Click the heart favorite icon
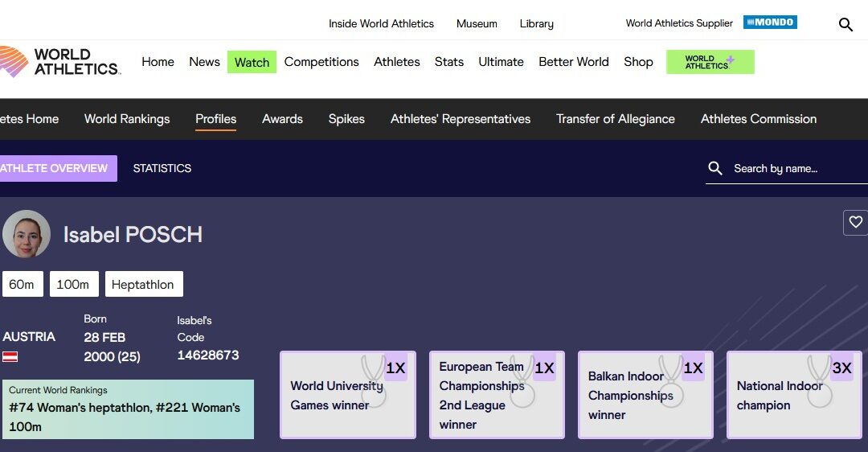Screen dimensions: 868x452 tap(855, 222)
